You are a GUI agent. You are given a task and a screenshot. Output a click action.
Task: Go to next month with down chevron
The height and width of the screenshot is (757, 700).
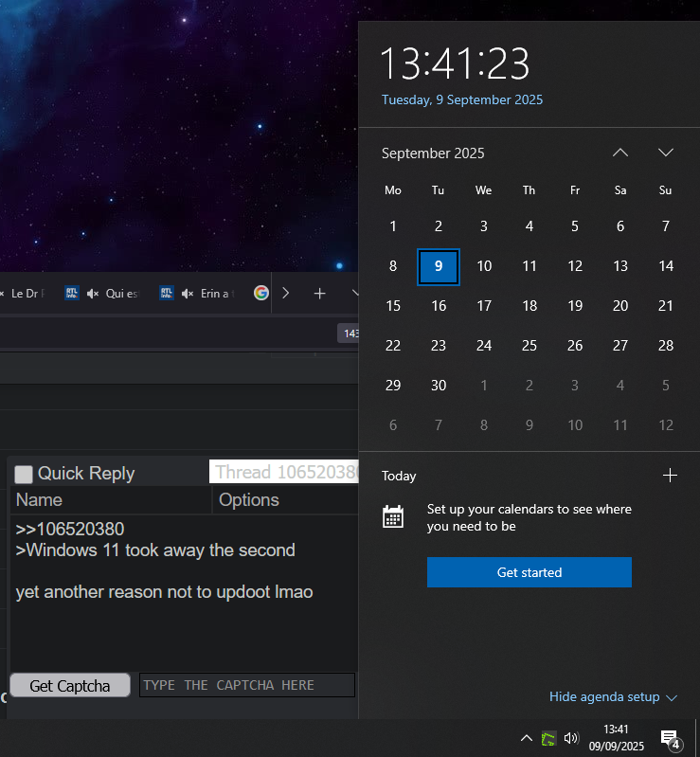pos(666,153)
